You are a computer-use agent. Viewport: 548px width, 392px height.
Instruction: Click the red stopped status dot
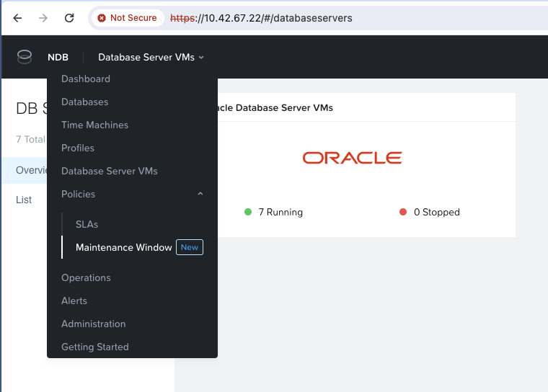pyautogui.click(x=403, y=212)
